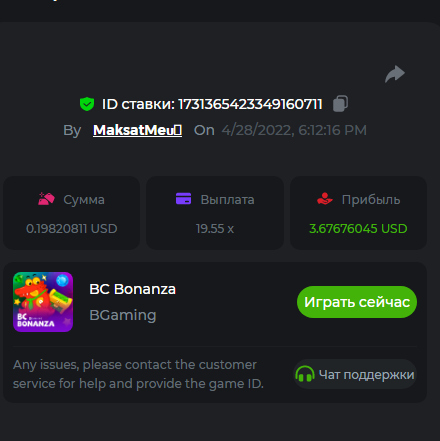Screen dimensions: 440x441
Task: Click the 0.19820811 USD amount value
Action: coord(72,229)
